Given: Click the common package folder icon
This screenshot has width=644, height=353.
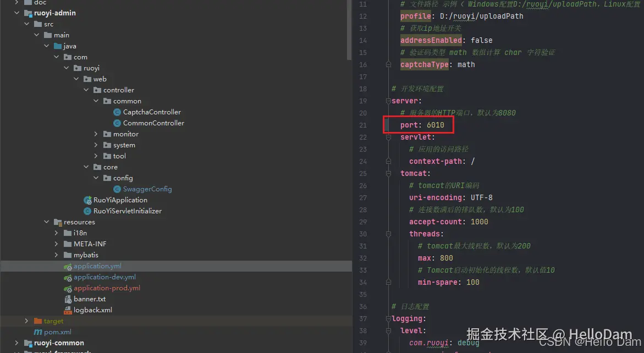Looking at the screenshot, I should 107,101.
